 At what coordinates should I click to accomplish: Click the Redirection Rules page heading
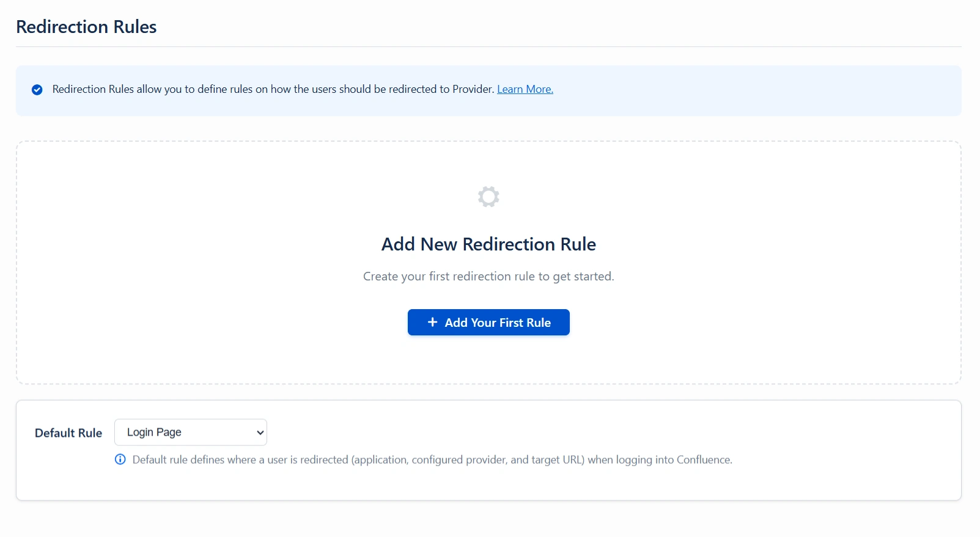[86, 27]
